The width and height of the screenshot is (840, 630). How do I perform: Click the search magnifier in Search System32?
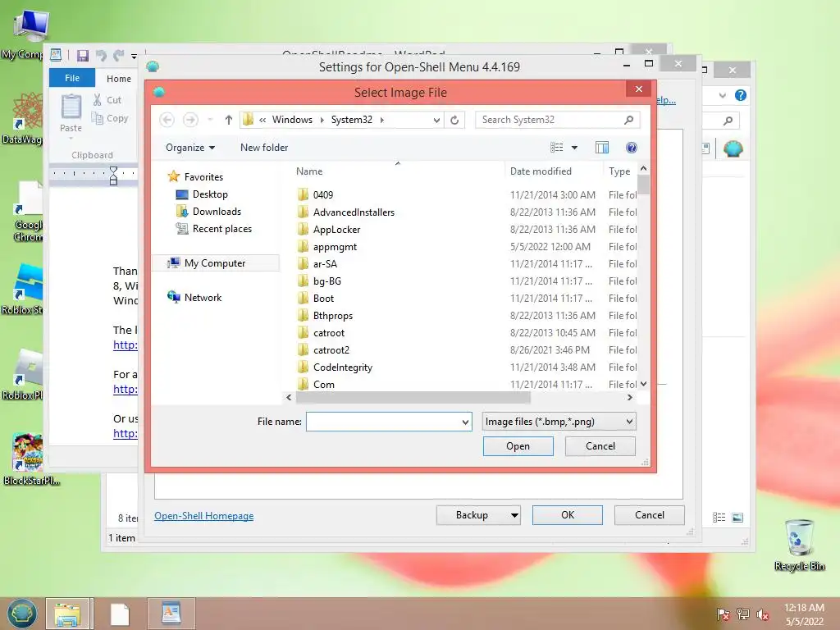click(x=629, y=120)
